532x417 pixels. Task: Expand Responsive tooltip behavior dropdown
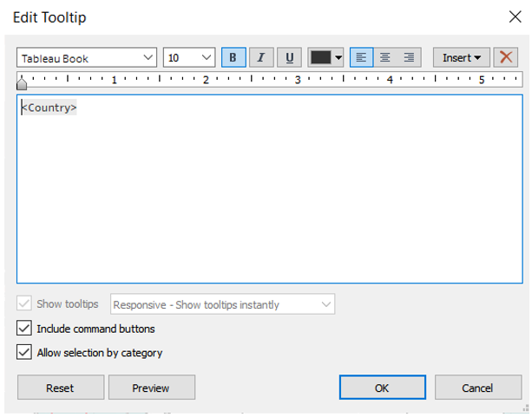click(223, 304)
